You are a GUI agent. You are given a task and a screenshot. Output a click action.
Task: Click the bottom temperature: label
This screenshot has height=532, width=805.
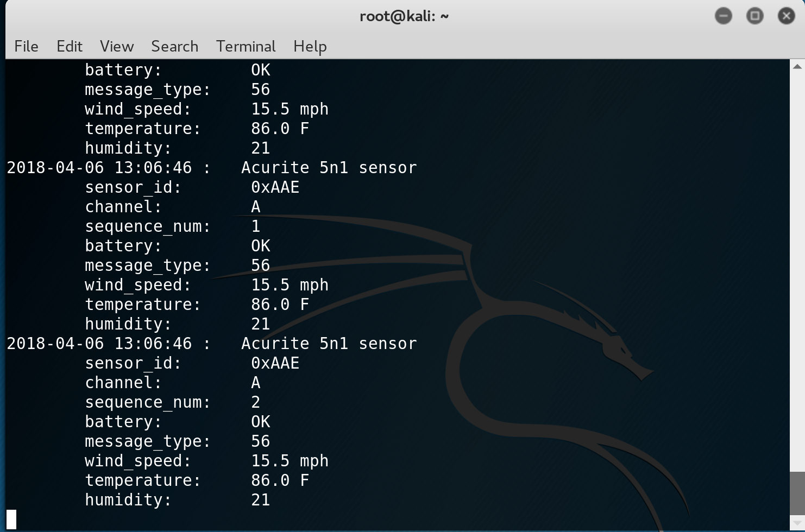coord(143,481)
